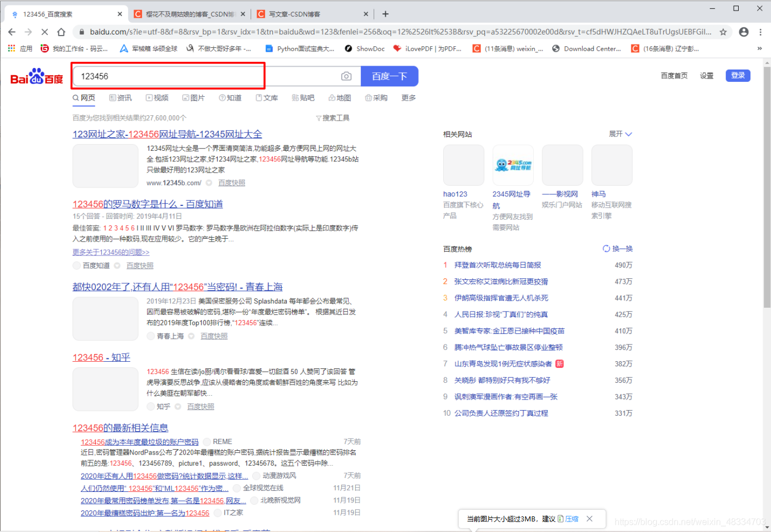Switch to the 采购 tab

(x=376, y=98)
